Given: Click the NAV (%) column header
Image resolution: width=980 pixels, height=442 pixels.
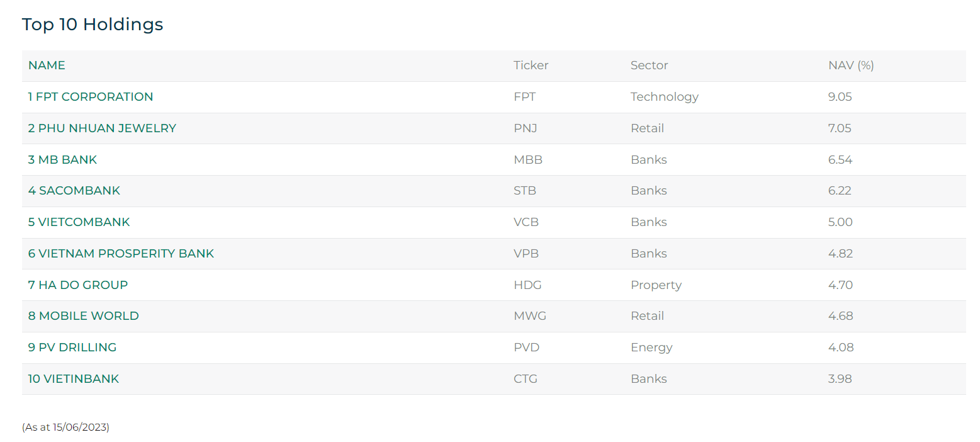Looking at the screenshot, I should click(851, 65).
